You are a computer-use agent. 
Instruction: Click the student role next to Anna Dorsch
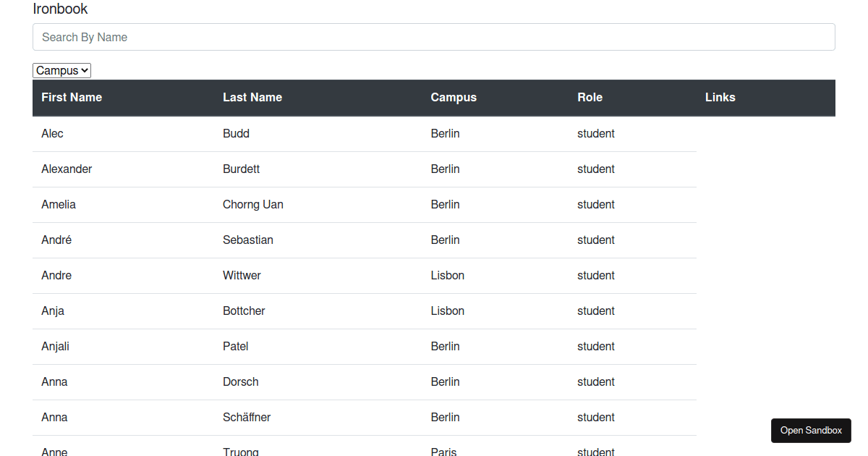click(x=596, y=381)
